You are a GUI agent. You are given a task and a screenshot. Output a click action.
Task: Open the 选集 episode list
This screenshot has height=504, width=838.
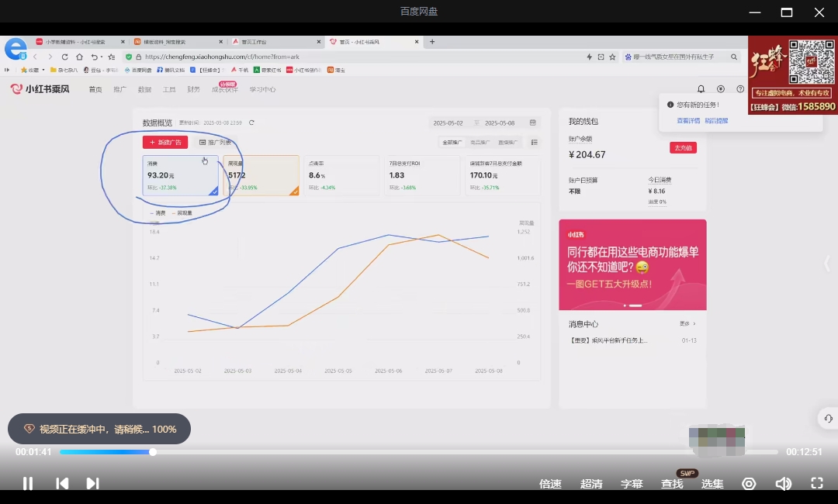(x=712, y=484)
